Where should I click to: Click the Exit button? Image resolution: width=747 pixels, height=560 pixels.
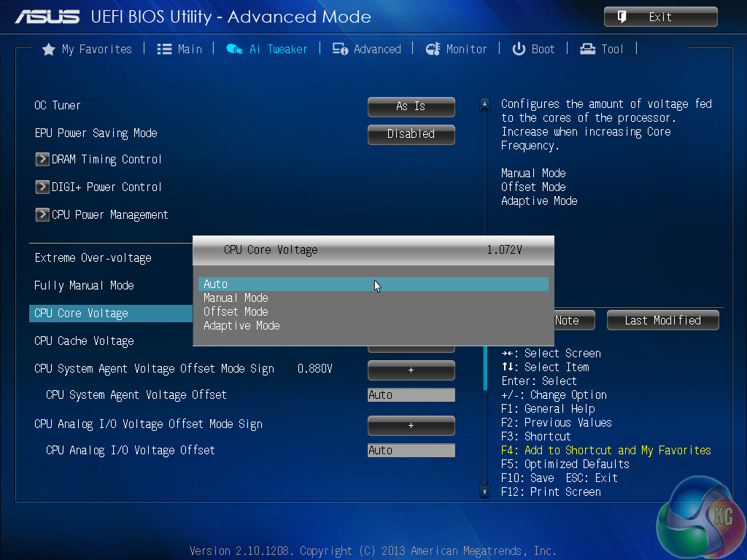click(661, 17)
